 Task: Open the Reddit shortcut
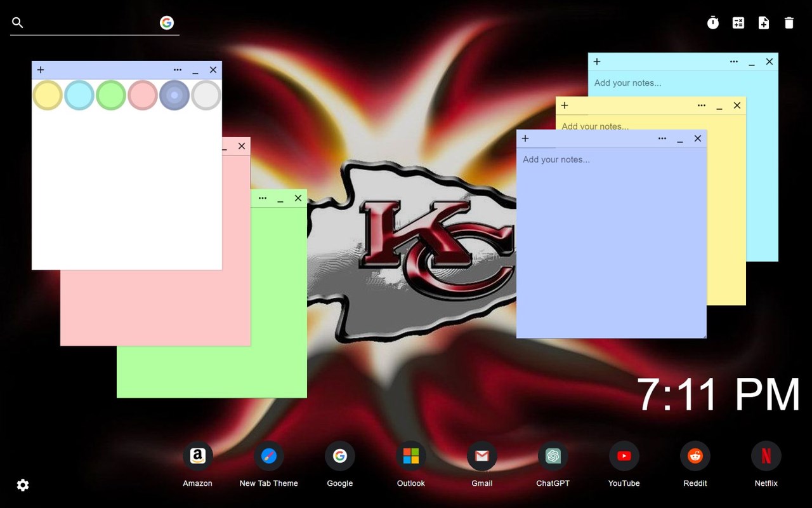point(695,456)
